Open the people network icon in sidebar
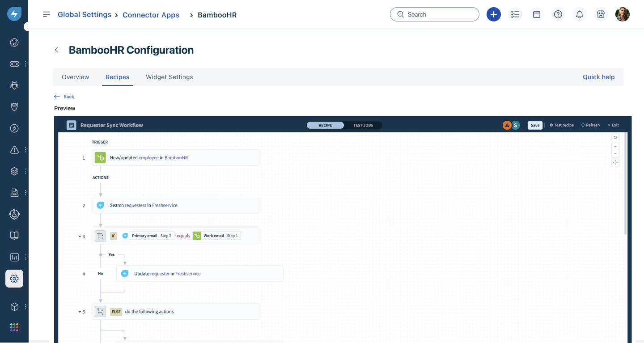Viewport: 644px width, 343px height. 14,214
